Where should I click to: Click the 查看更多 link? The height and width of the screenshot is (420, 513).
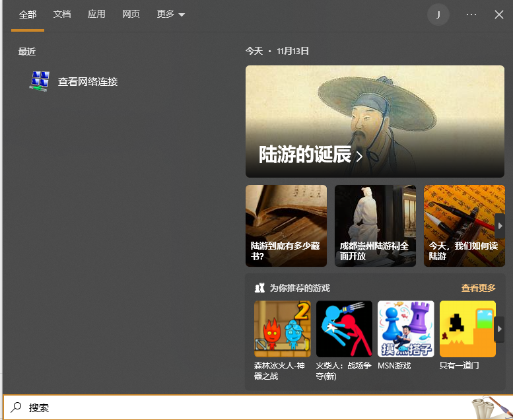(x=478, y=288)
